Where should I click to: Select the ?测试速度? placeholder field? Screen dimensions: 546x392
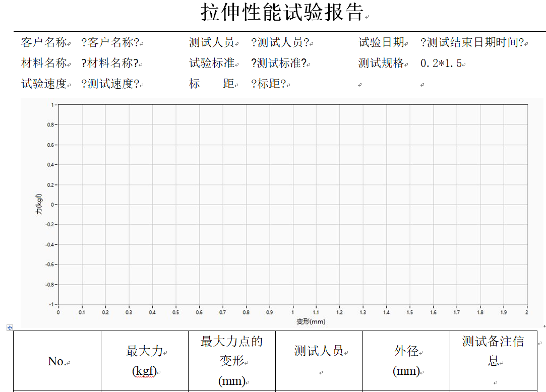click(110, 84)
